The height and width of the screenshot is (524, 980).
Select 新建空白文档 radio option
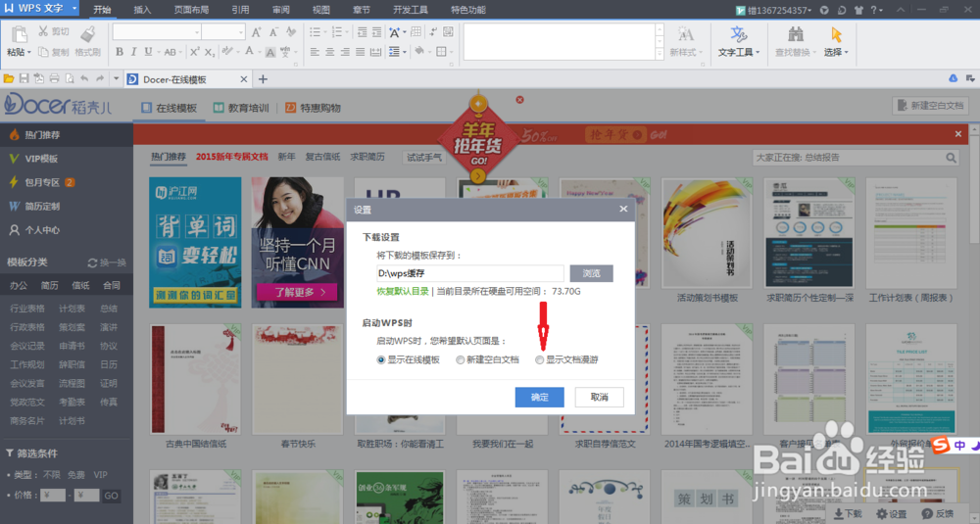461,359
